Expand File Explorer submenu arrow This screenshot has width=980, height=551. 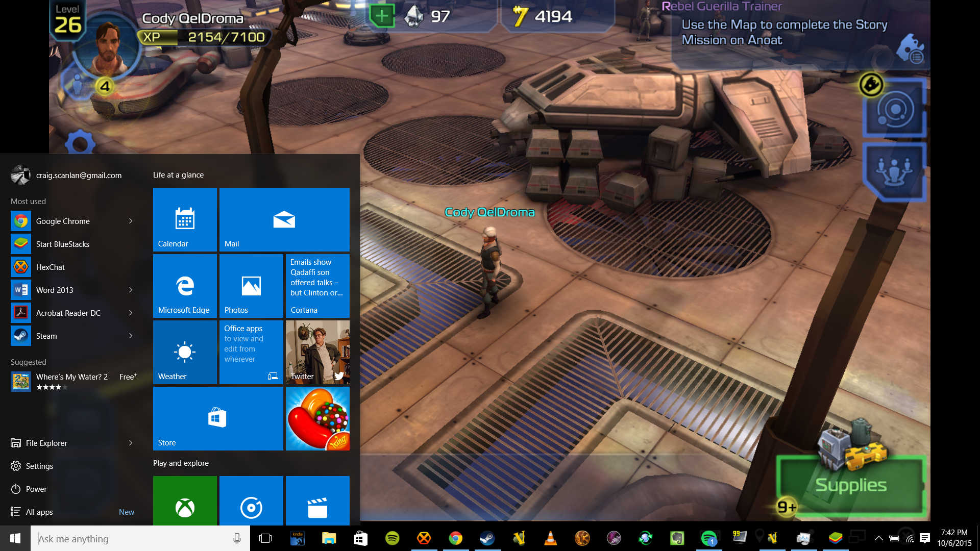(x=131, y=443)
